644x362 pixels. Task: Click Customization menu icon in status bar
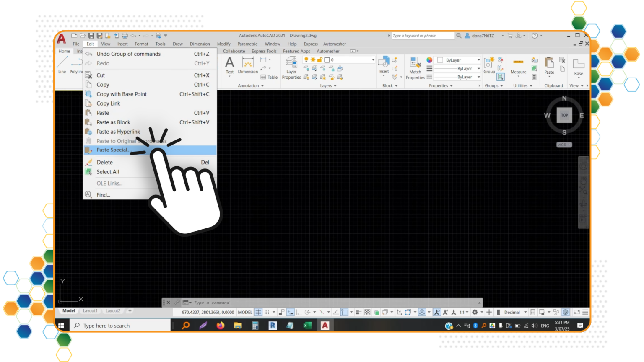(585, 312)
